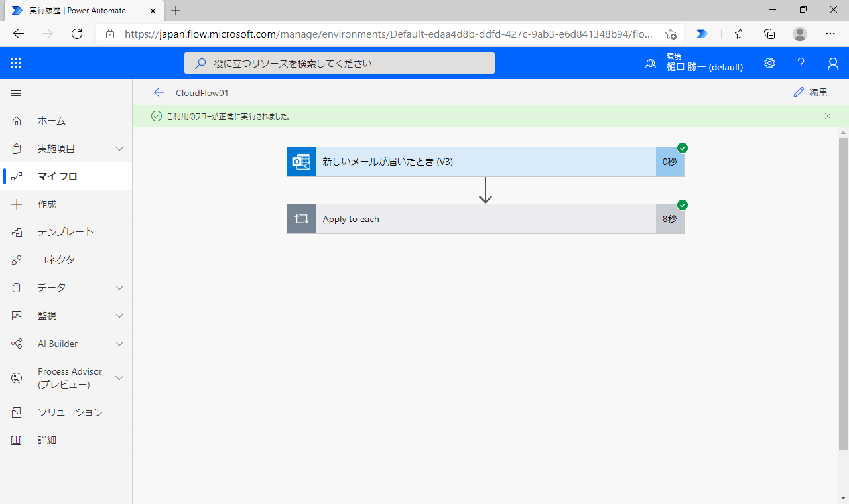Open the help question mark icon

pyautogui.click(x=801, y=63)
